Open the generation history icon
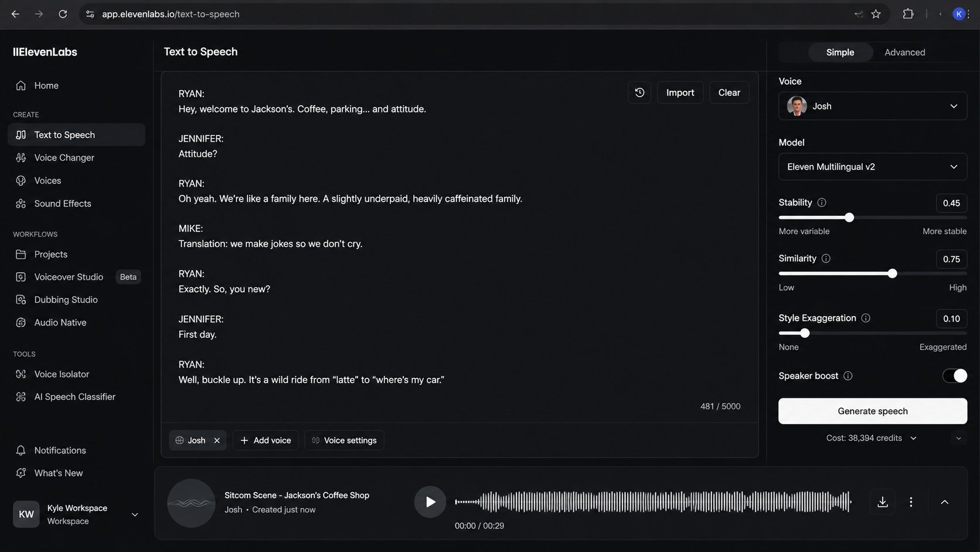980x552 pixels. pos(639,93)
